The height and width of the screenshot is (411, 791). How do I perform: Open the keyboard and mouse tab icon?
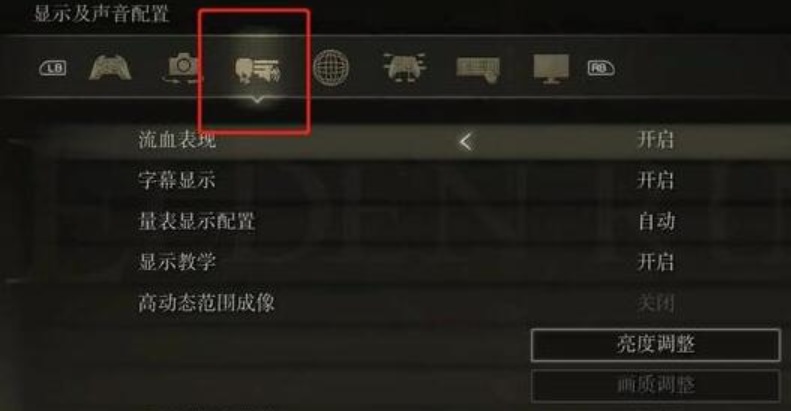(x=478, y=69)
